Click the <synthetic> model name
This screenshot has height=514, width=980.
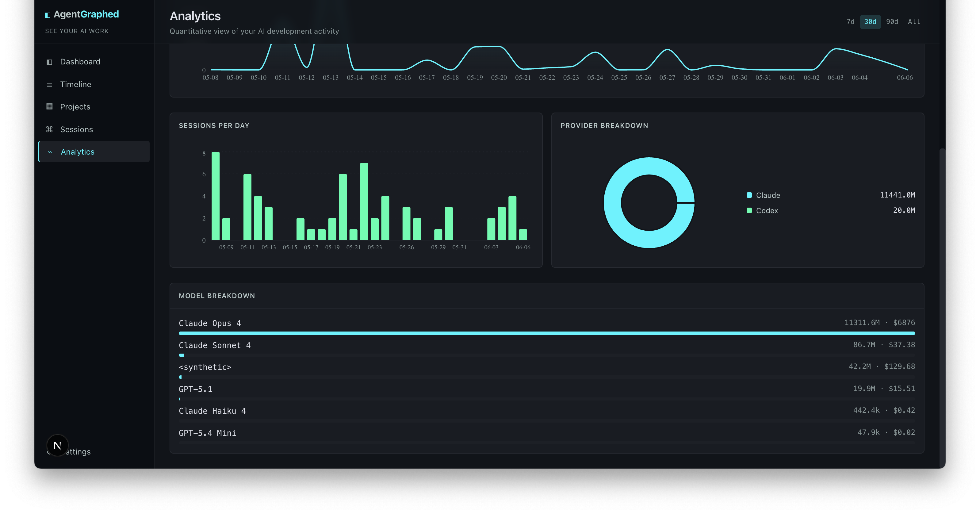click(x=205, y=367)
